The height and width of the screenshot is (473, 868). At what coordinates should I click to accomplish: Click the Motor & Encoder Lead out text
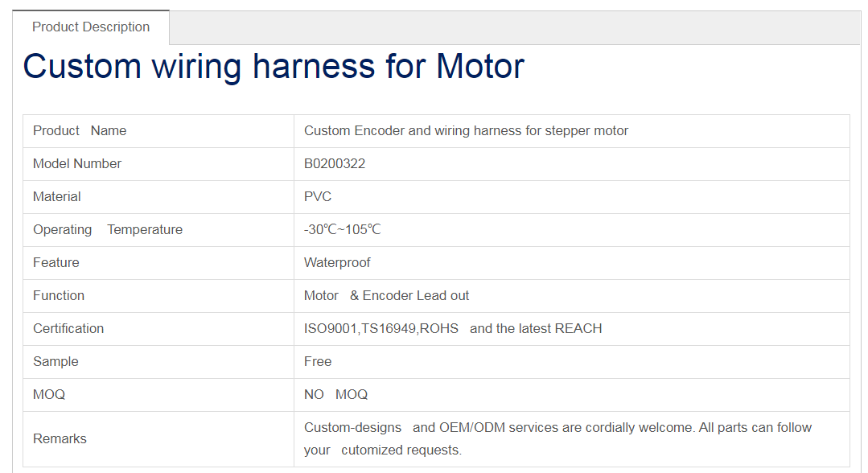(x=386, y=296)
